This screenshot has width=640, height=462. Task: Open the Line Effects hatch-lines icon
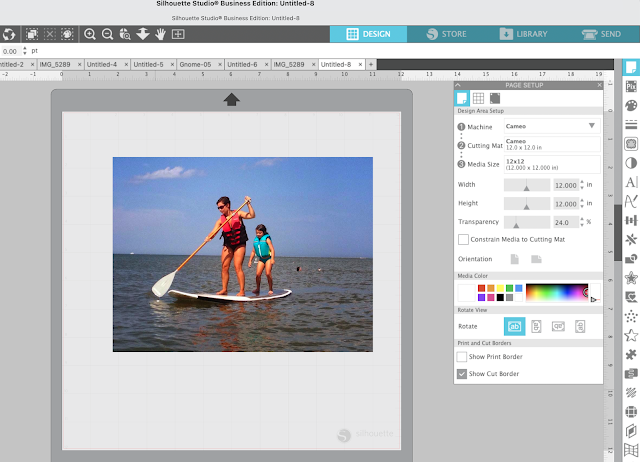pyautogui.click(x=631, y=393)
